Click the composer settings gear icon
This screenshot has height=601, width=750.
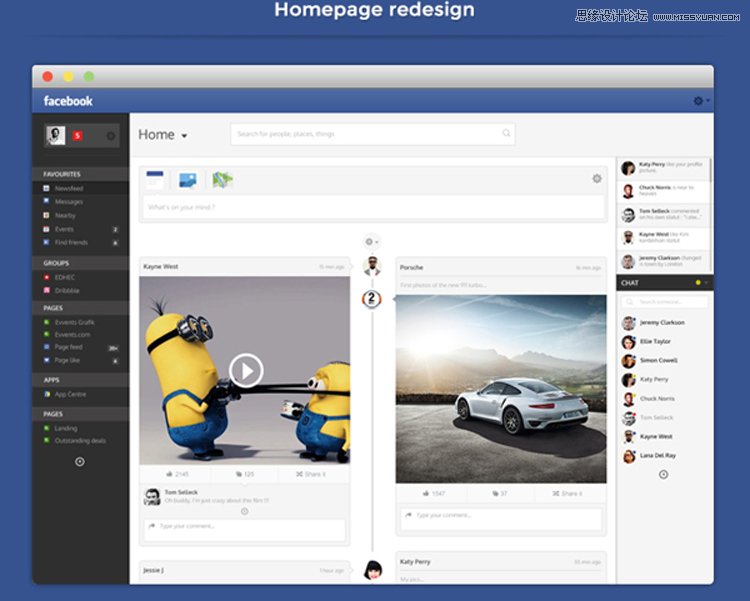tap(597, 178)
